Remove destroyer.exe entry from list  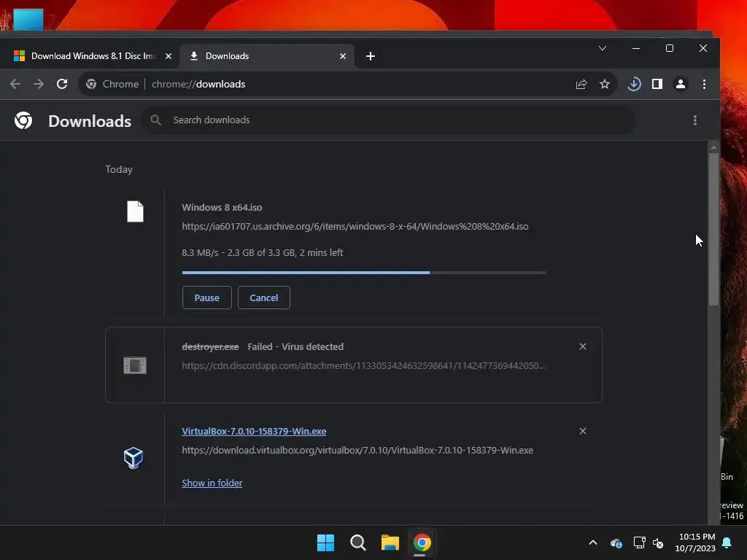pyautogui.click(x=583, y=346)
